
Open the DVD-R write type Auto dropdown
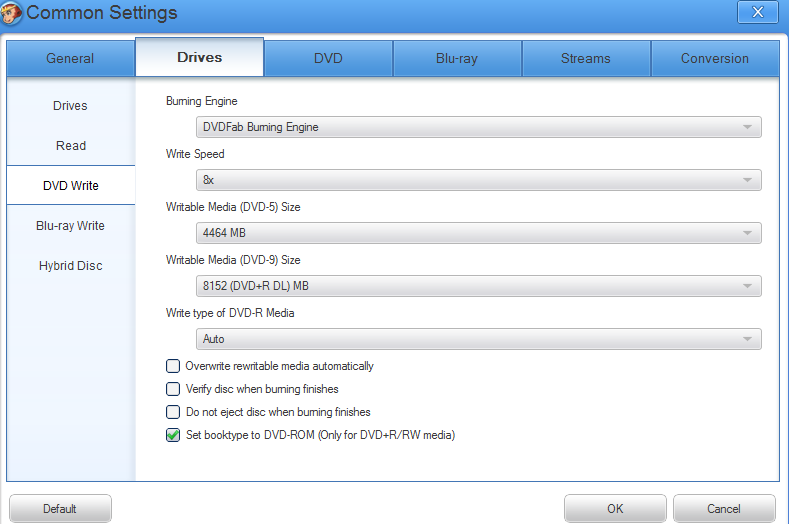click(x=479, y=339)
